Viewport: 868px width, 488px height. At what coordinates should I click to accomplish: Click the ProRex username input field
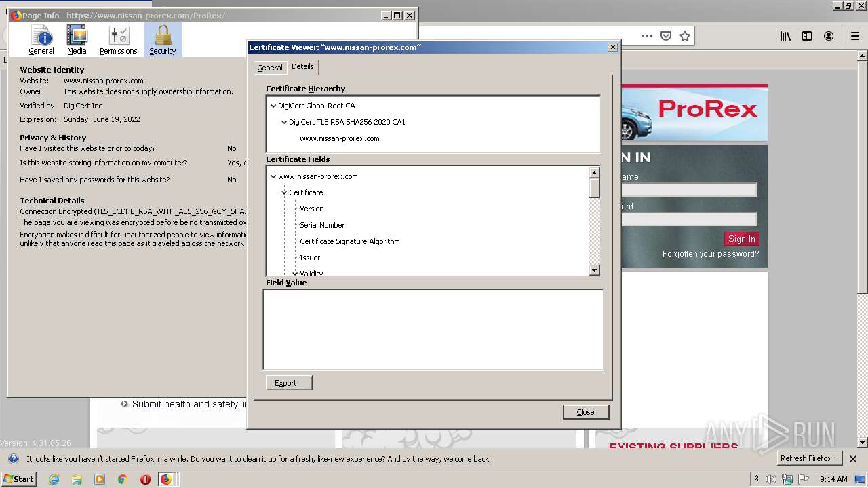click(689, 190)
